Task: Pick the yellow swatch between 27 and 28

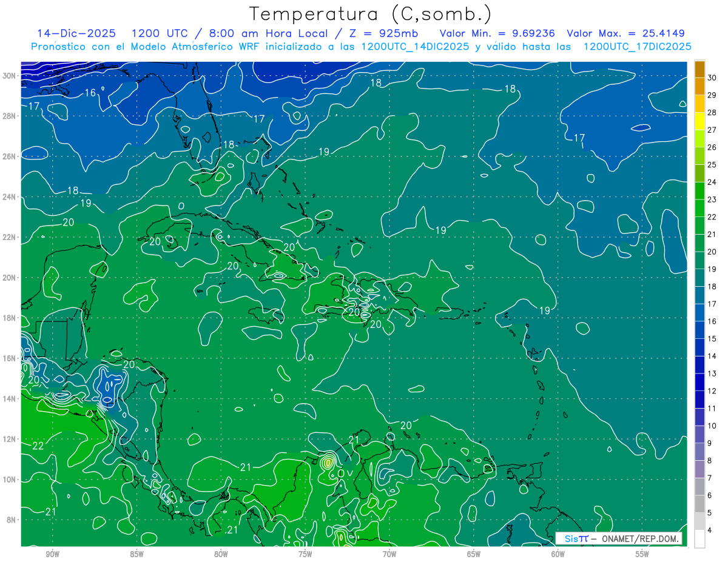Action: [699, 121]
